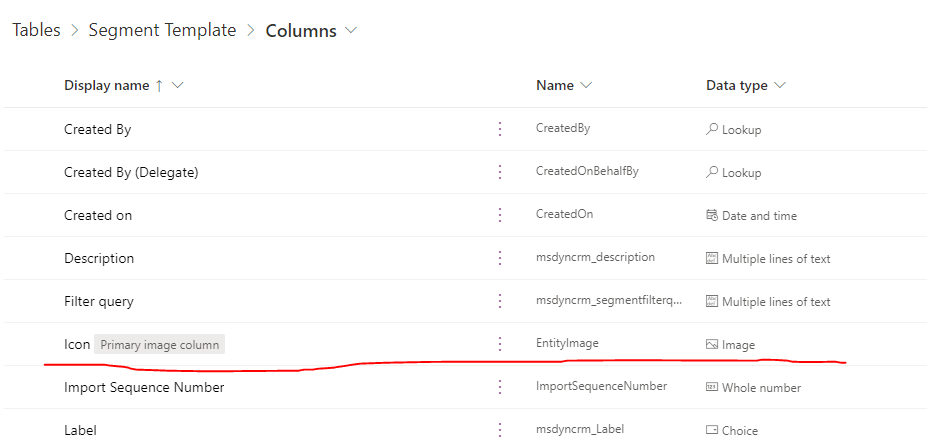
Task: Click lookup icon in CreatedBy data type
Action: tap(712, 129)
